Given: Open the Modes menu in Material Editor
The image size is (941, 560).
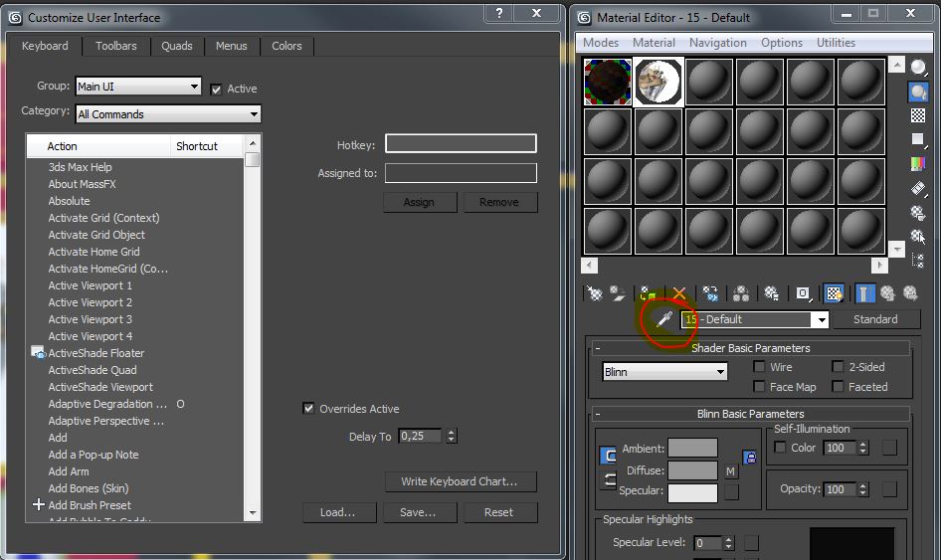Looking at the screenshot, I should pos(601,43).
